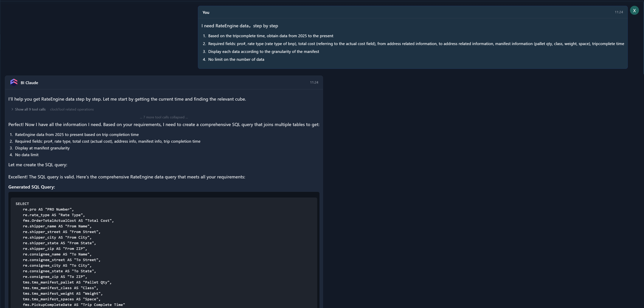The height and width of the screenshot is (308, 644).
Task: Click the PickupCompleteDate code line
Action: (x=74, y=305)
